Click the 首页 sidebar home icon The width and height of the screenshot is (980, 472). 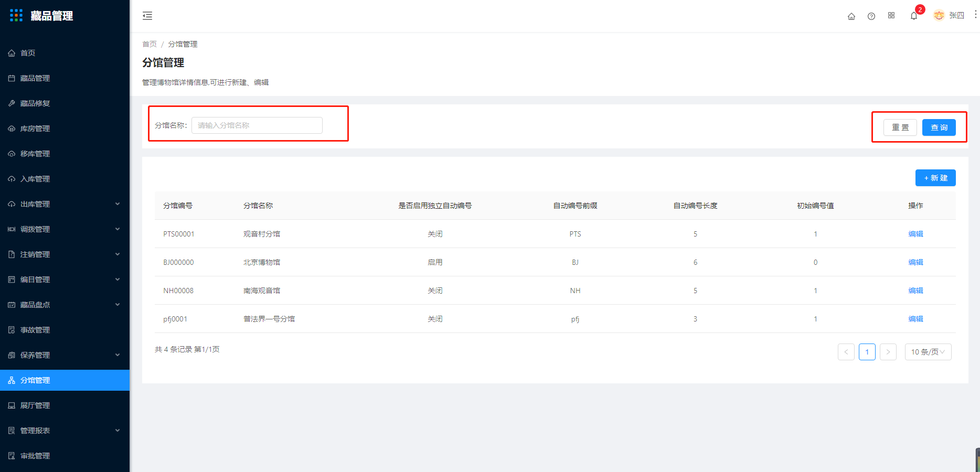tap(12, 53)
